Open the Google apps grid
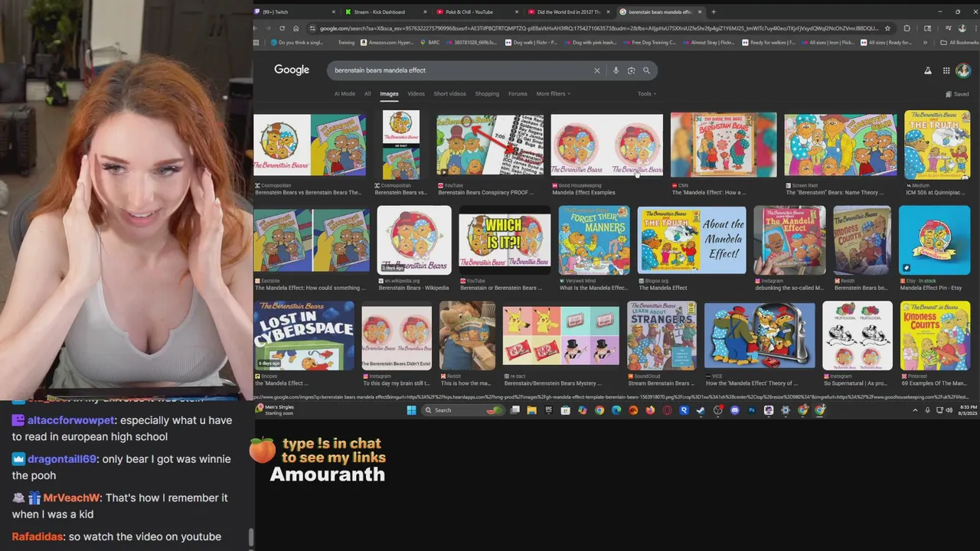 [x=946, y=70]
